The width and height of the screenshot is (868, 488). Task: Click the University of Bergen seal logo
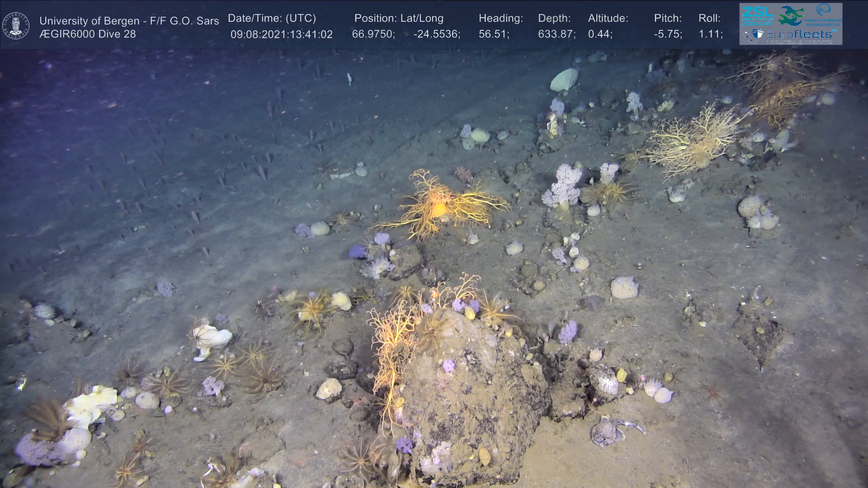pos(16,26)
